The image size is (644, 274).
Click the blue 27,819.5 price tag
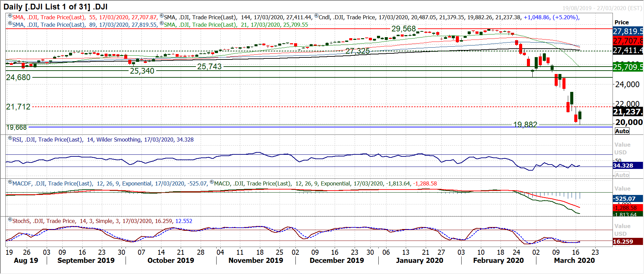[628, 31]
